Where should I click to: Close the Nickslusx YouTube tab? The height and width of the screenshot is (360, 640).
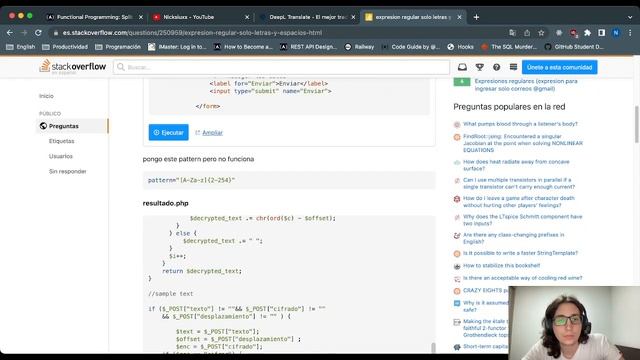point(247,17)
